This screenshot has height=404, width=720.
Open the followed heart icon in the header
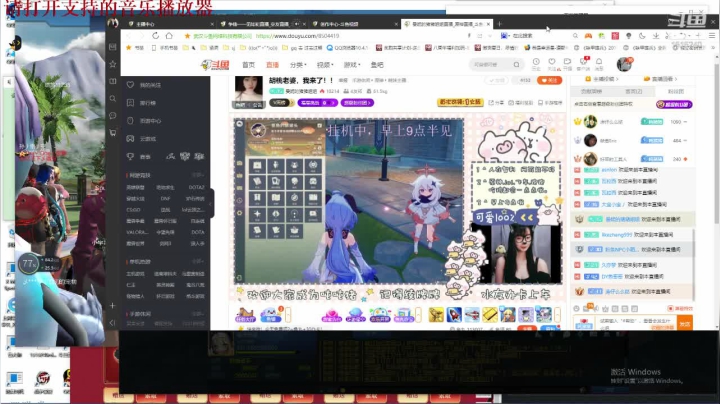pos(551,63)
